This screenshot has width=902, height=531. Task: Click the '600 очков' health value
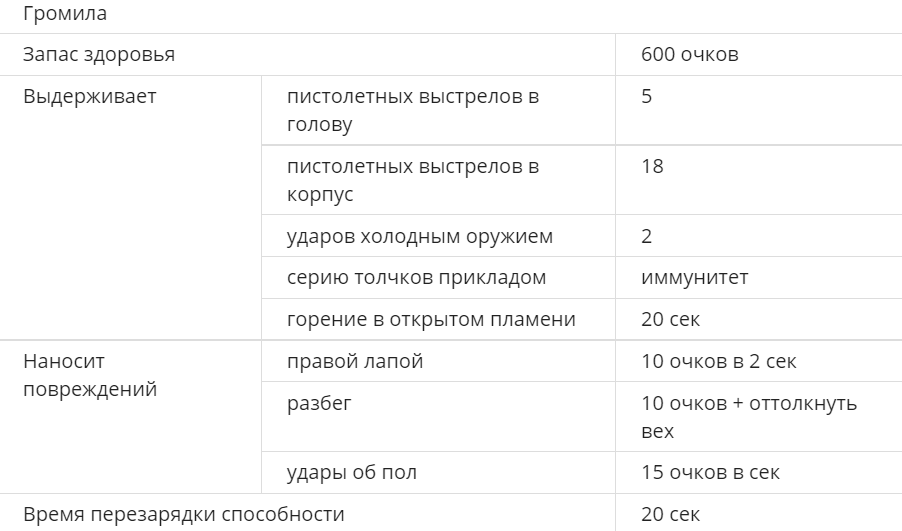click(690, 55)
